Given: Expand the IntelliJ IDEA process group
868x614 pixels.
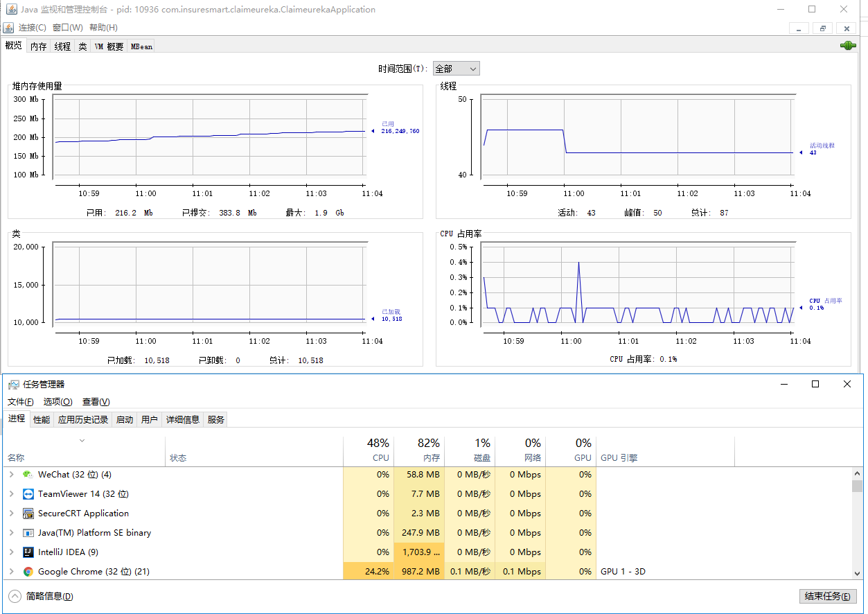Looking at the screenshot, I should point(11,552).
